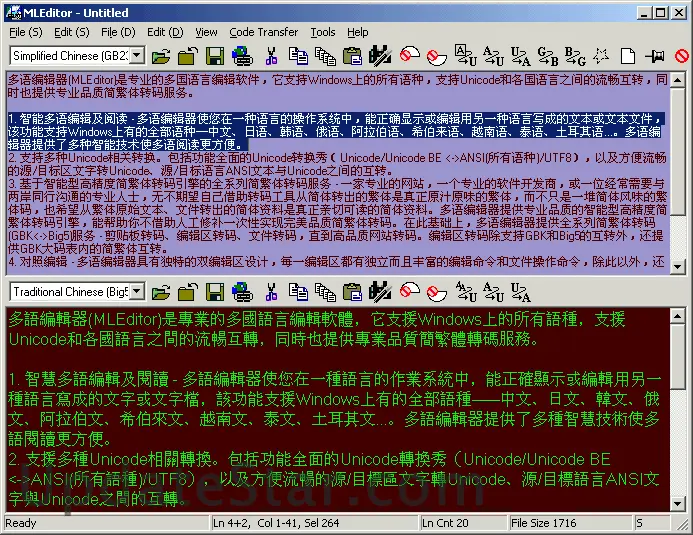Click the upper pane scrollbar down arrow
693x535 pixels.
pyautogui.click(x=678, y=266)
